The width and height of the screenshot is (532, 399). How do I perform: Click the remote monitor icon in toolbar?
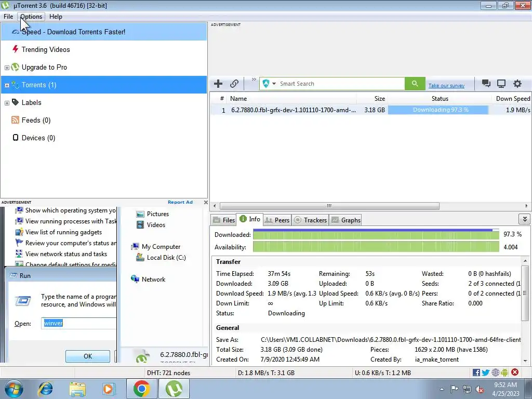tap(501, 84)
